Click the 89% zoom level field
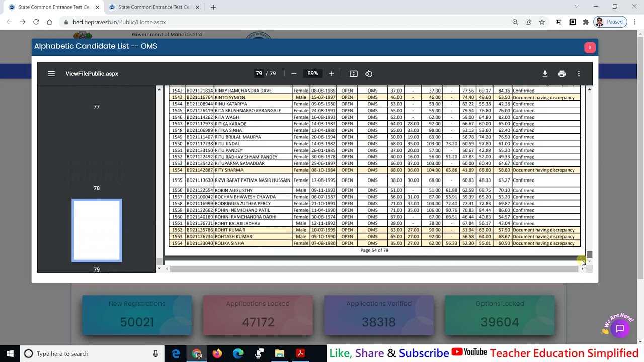Image resolution: width=644 pixels, height=362 pixels. click(x=312, y=74)
